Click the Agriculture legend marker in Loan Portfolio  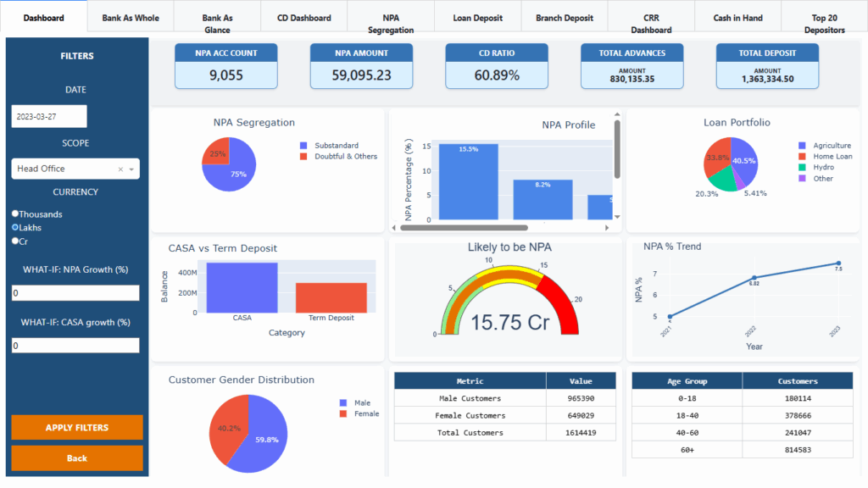[x=802, y=146]
